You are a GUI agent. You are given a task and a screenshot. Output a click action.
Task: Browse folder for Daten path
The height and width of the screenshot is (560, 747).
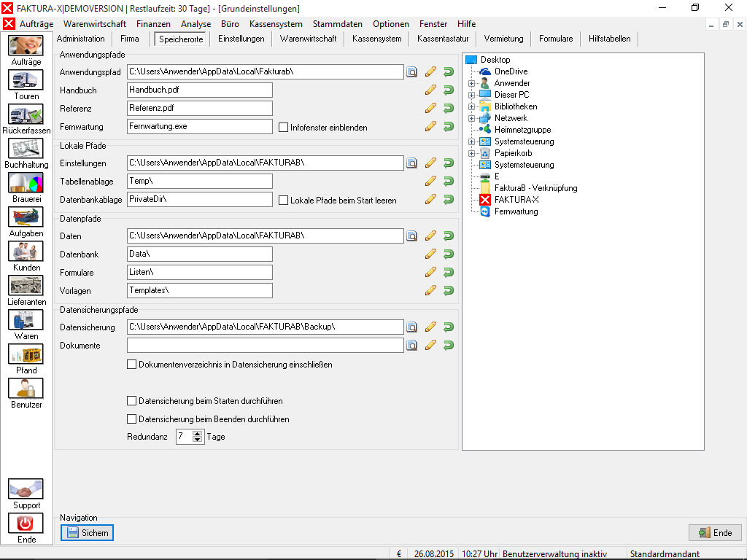pyautogui.click(x=412, y=236)
